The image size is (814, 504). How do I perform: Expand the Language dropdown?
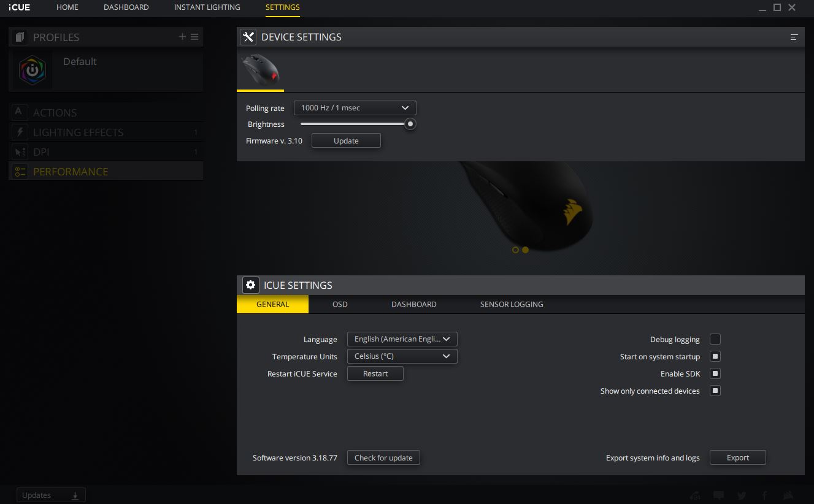tap(402, 339)
